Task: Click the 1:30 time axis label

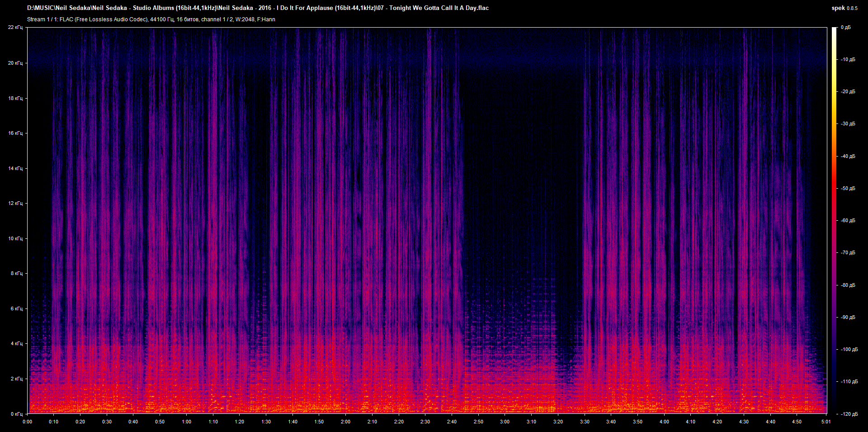Action: pos(266,422)
